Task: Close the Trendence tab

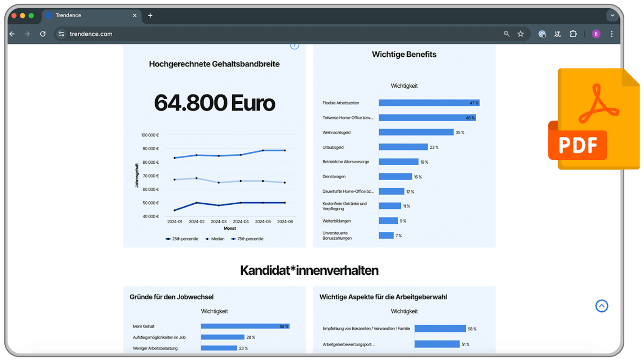Action: (134, 15)
